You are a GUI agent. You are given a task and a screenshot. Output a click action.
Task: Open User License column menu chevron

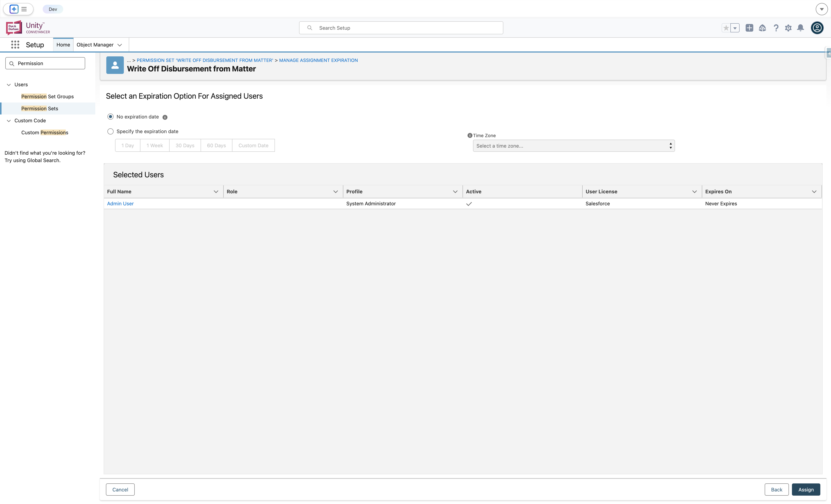pos(694,191)
